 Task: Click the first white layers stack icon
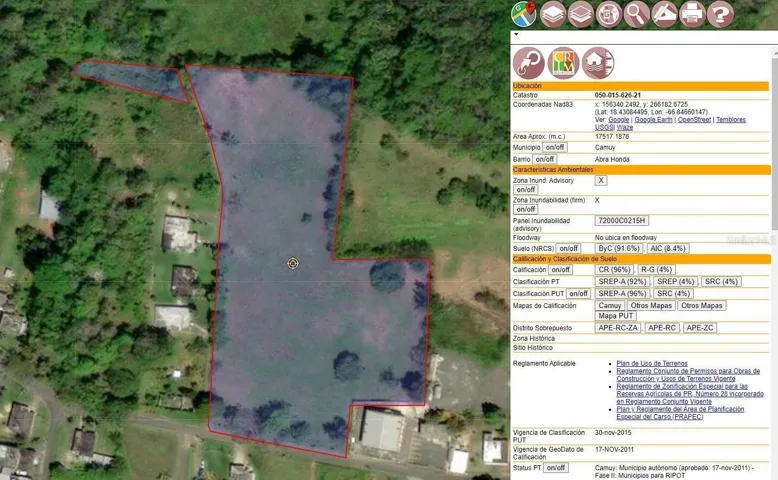click(x=553, y=14)
